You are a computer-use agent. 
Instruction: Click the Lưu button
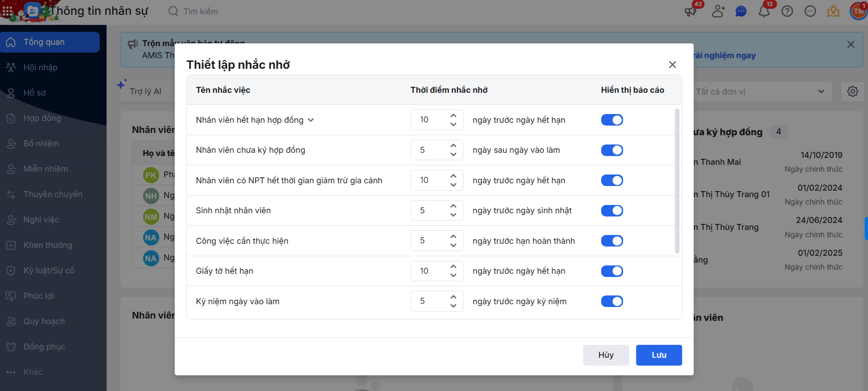[658, 355]
